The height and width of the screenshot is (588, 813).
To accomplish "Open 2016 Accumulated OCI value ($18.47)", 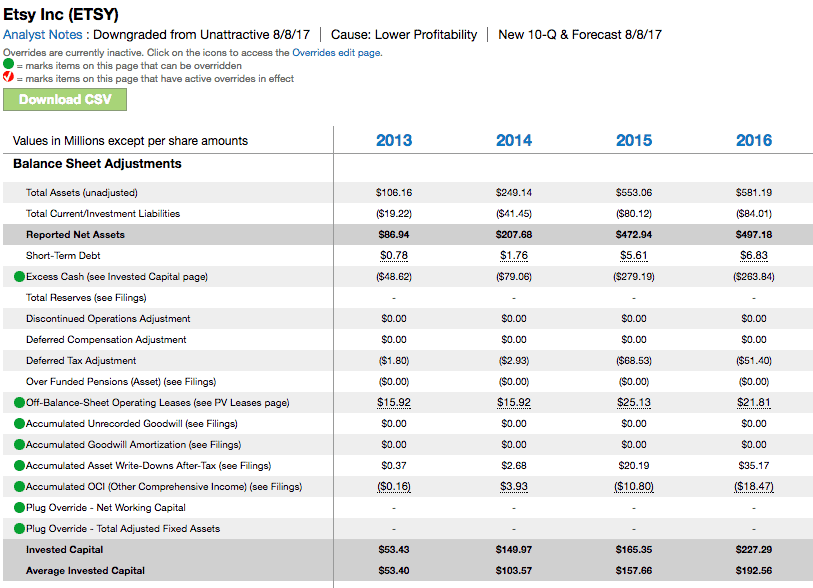I will 754,487.
